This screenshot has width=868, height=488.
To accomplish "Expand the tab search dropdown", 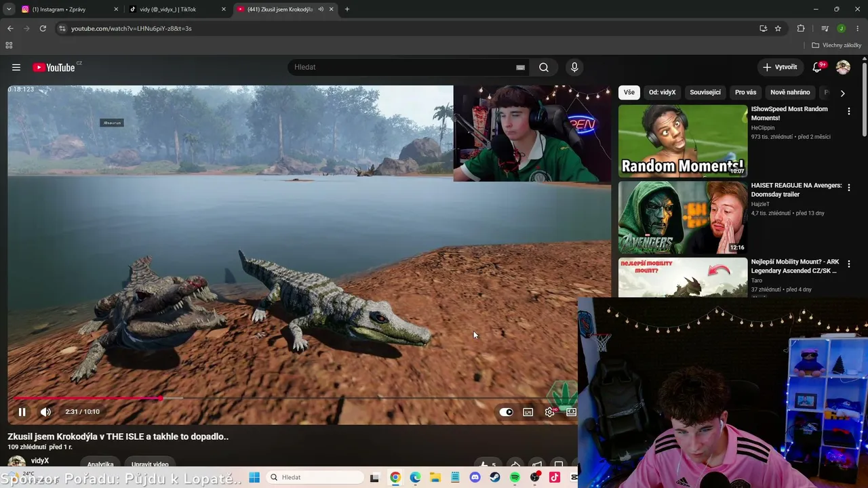I will pyautogui.click(x=9, y=9).
